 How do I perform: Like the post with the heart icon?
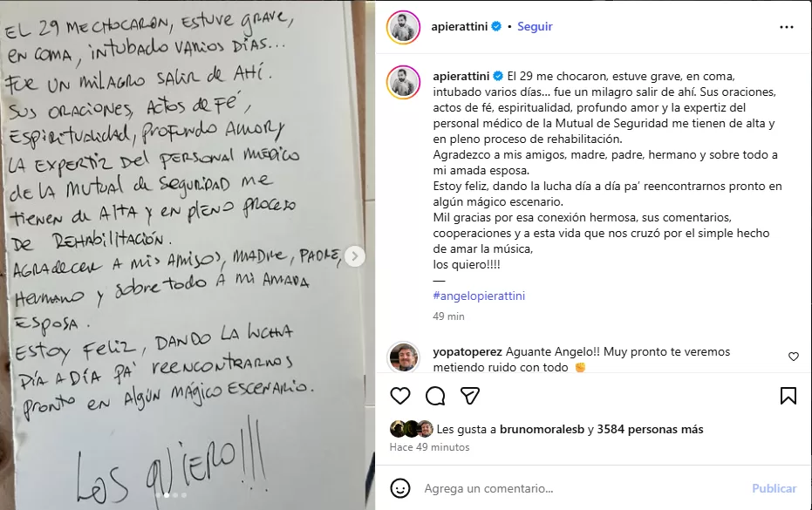tap(399, 396)
